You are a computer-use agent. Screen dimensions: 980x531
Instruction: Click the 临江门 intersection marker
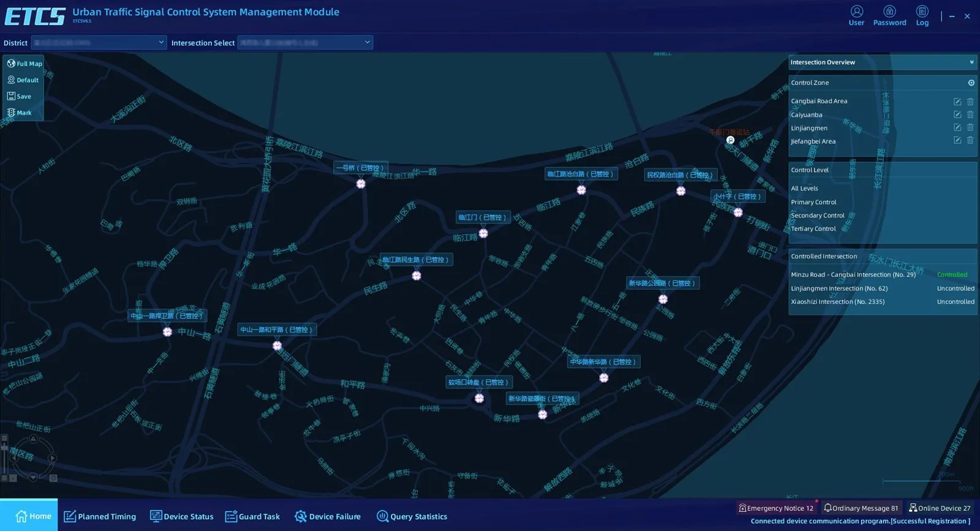(483, 233)
